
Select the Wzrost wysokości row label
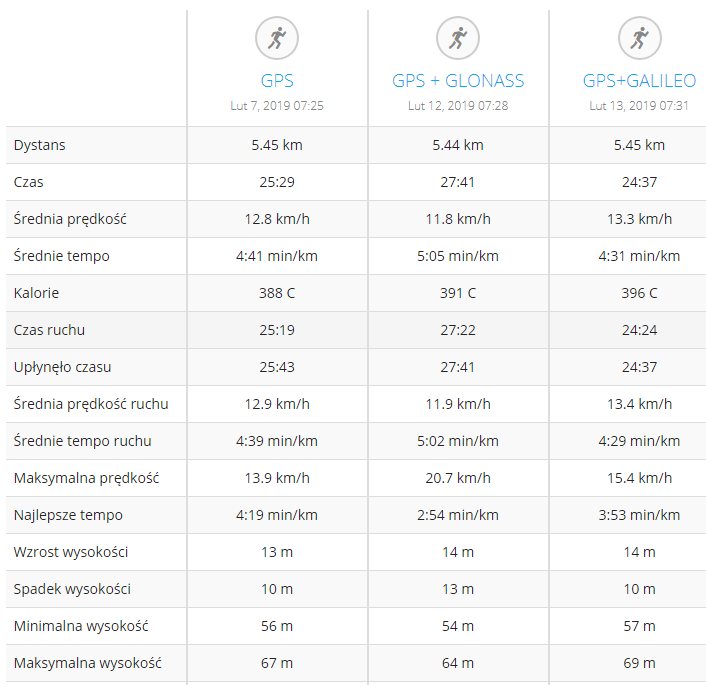[71, 552]
